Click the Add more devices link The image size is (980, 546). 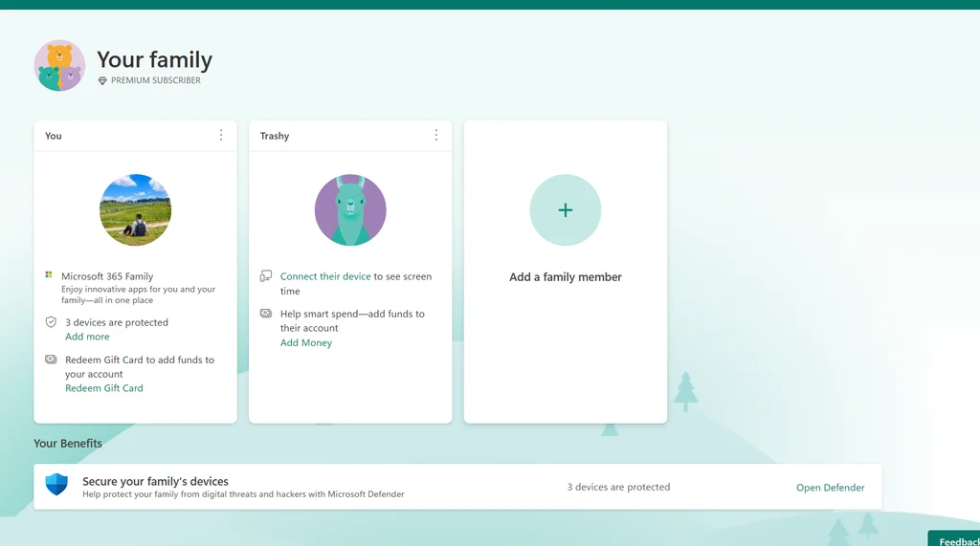[87, 337]
